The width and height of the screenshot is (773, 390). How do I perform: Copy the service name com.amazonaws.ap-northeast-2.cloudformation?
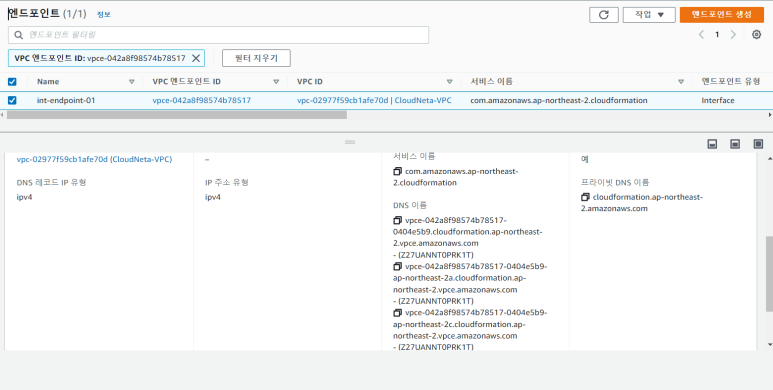click(397, 172)
